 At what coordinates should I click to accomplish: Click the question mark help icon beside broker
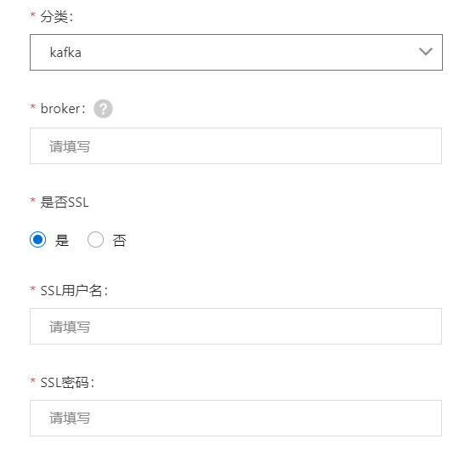click(x=103, y=108)
